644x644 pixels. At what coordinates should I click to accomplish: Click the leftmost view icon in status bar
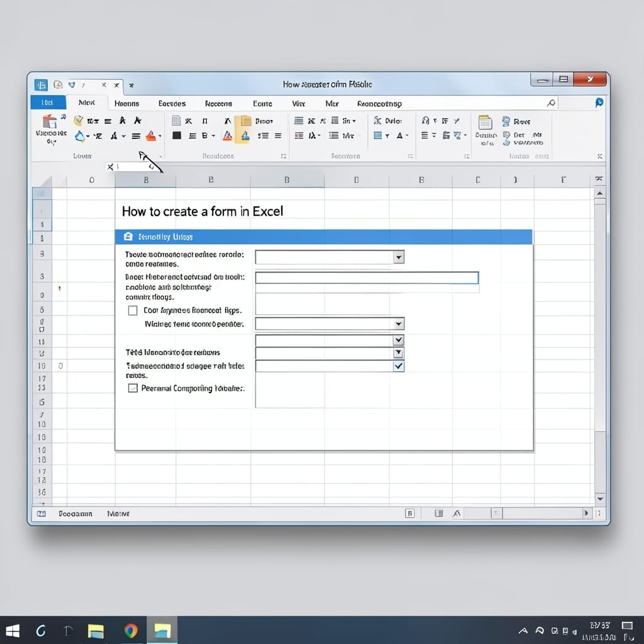[409, 513]
